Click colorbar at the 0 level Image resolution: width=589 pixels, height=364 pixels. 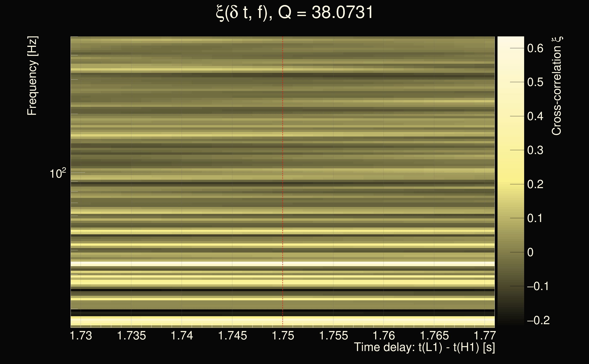click(x=510, y=252)
